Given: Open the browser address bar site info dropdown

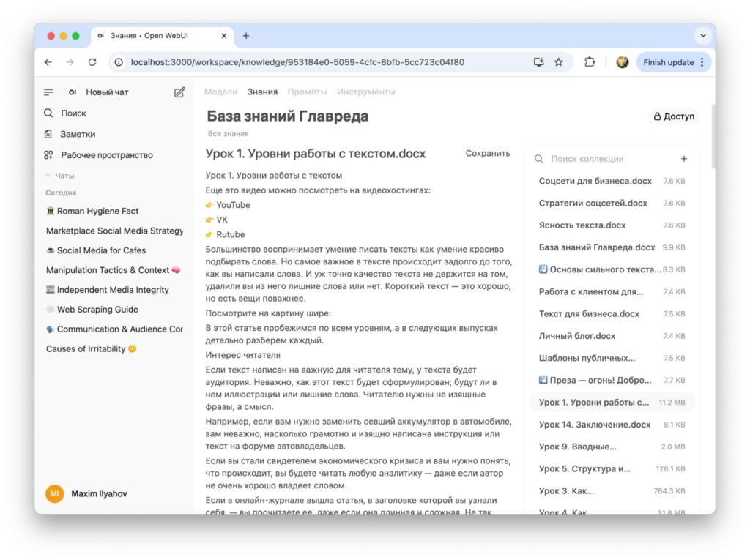Looking at the screenshot, I should pos(118,62).
